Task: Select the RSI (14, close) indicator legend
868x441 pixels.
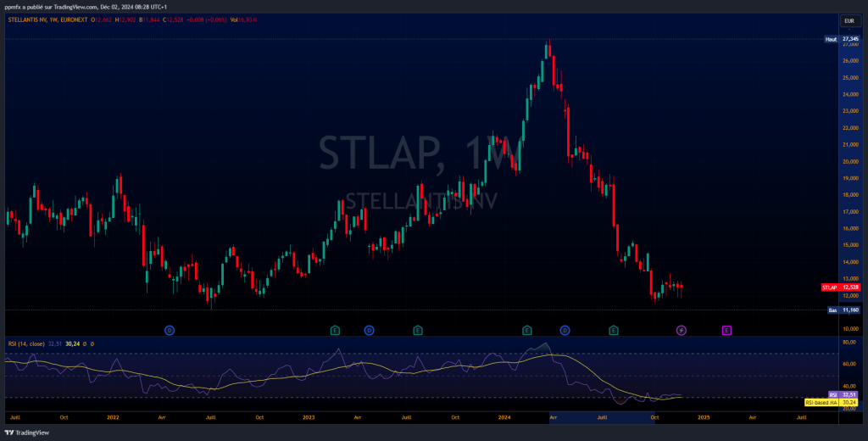Action: pos(26,344)
